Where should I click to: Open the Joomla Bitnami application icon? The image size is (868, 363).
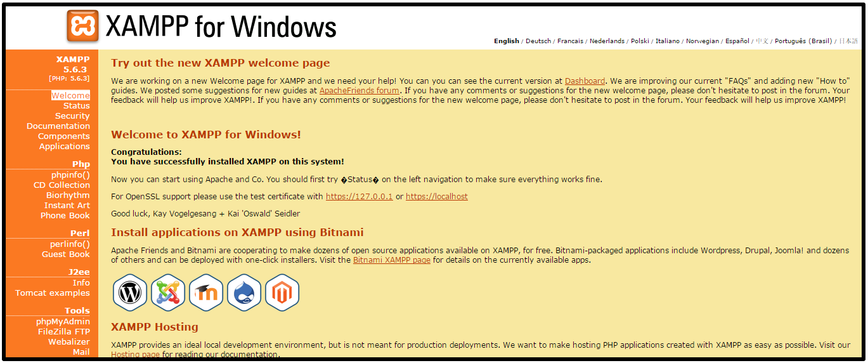(168, 293)
